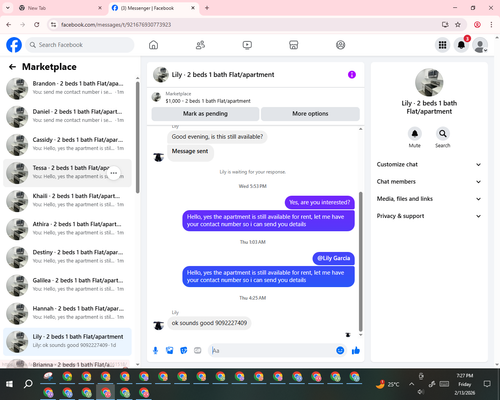Open Cassidy's apartment conversation

[x=67, y=145]
